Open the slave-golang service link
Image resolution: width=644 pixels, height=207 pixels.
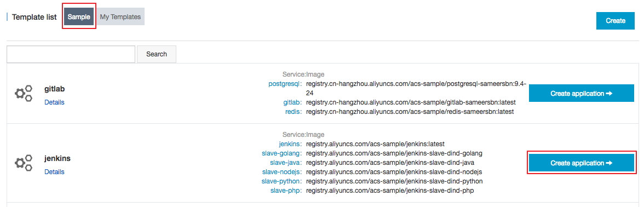tap(281, 153)
